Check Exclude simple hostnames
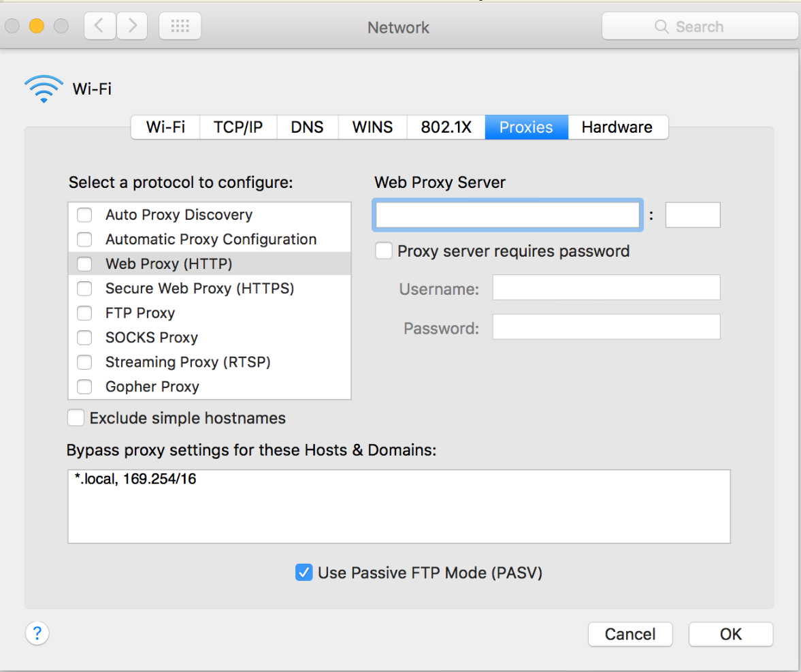Screen dimensions: 801x672 (x=76, y=417)
